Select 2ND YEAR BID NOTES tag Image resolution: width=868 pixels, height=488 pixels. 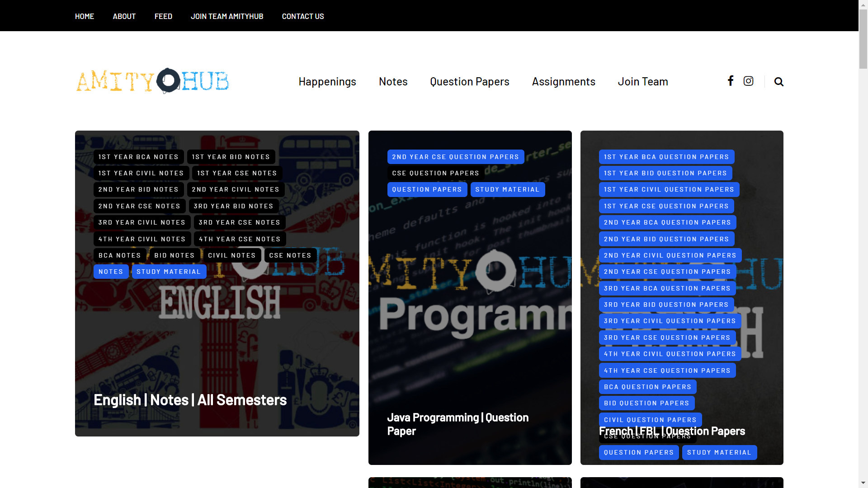click(x=138, y=189)
